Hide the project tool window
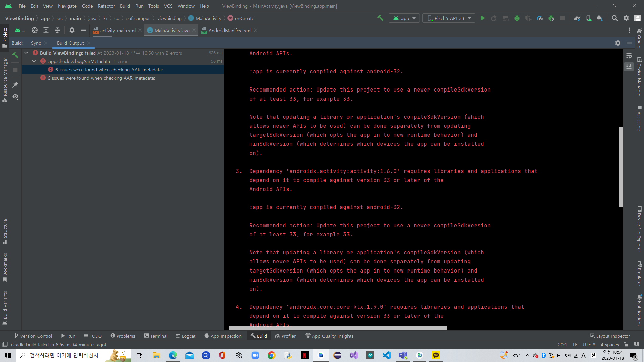Screen dimensions: 644x362 [84, 30]
